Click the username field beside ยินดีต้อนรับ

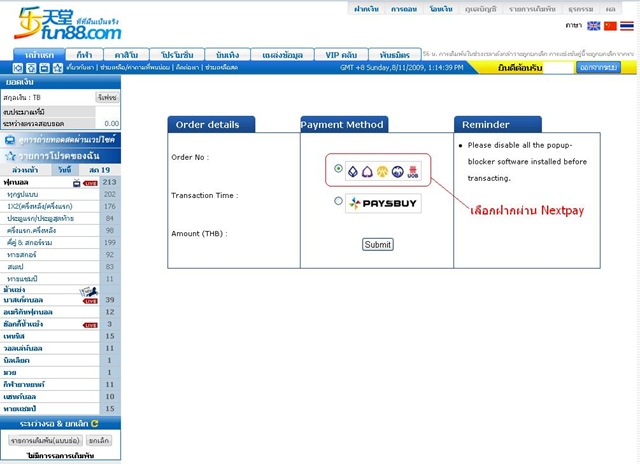coord(559,67)
